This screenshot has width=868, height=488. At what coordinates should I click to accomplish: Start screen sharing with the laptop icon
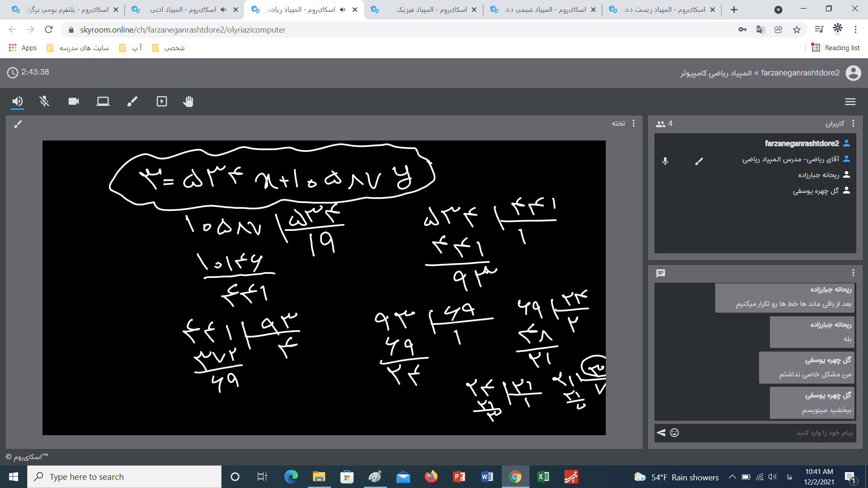click(x=103, y=101)
